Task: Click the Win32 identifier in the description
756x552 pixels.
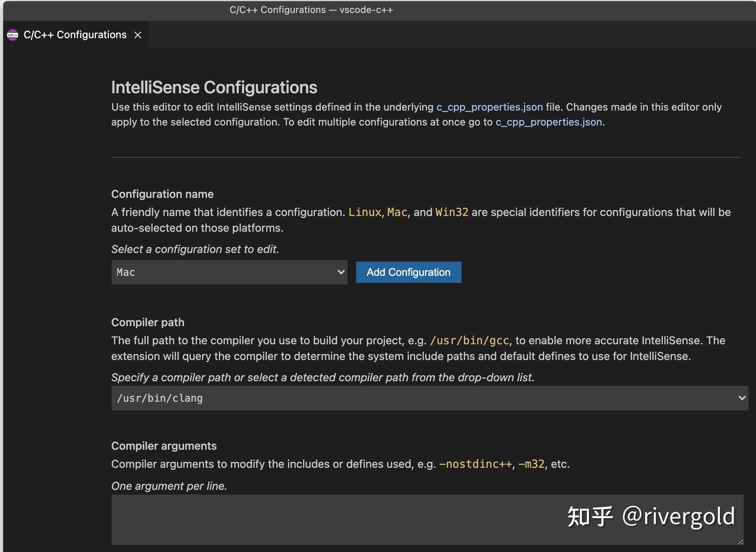Action: [x=451, y=212]
